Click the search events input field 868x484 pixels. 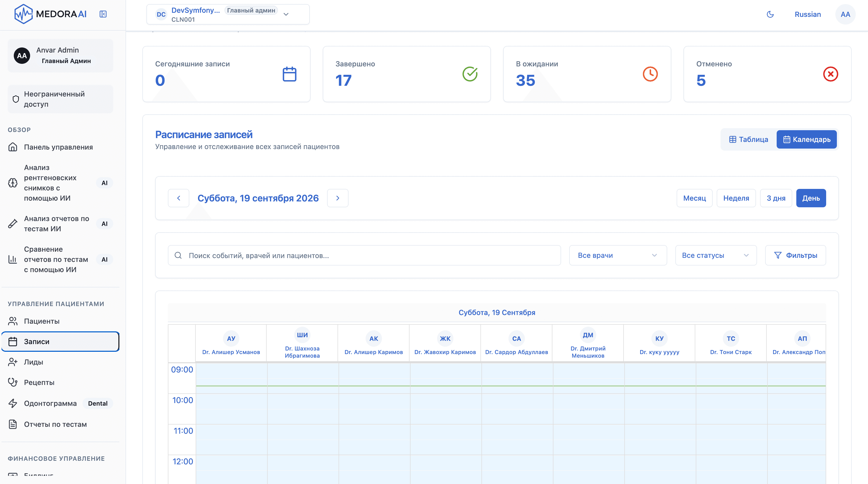364,256
